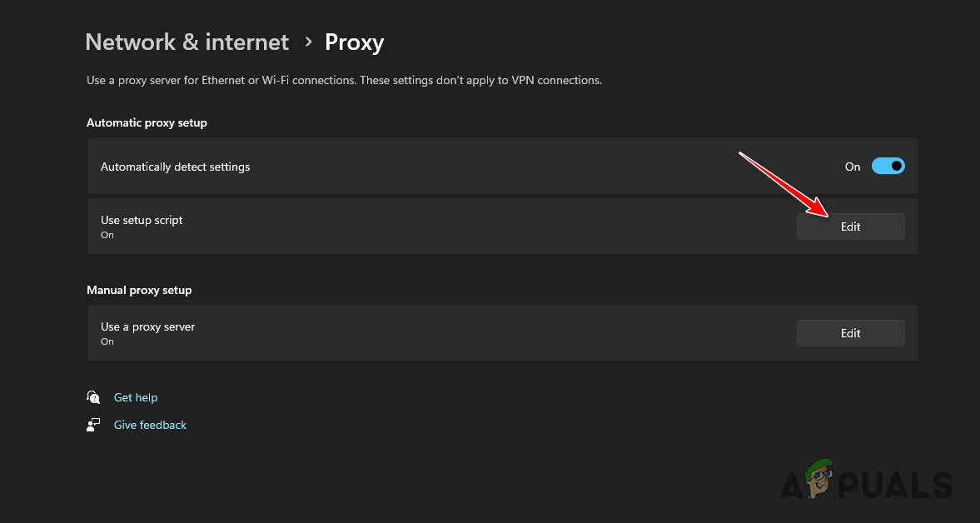The height and width of the screenshot is (523, 980).
Task: Navigate back to Network & internet
Action: click(x=187, y=42)
